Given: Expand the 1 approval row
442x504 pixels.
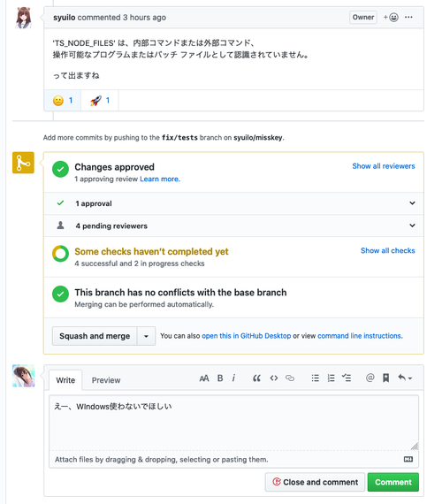Looking at the screenshot, I should click(233, 203).
